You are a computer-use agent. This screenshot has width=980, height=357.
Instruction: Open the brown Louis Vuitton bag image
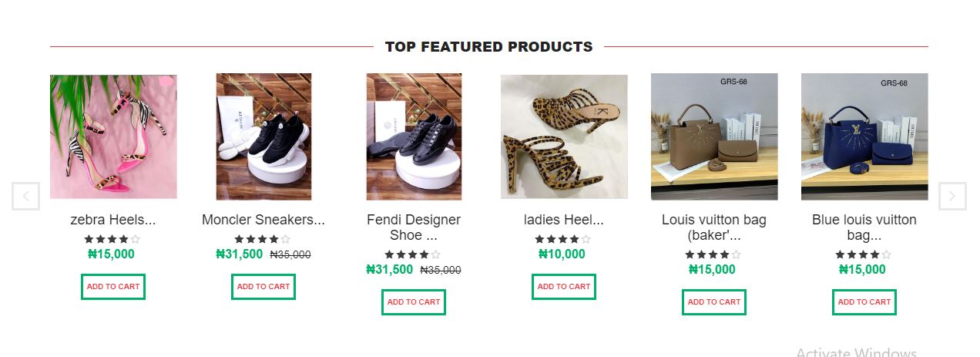click(x=714, y=136)
